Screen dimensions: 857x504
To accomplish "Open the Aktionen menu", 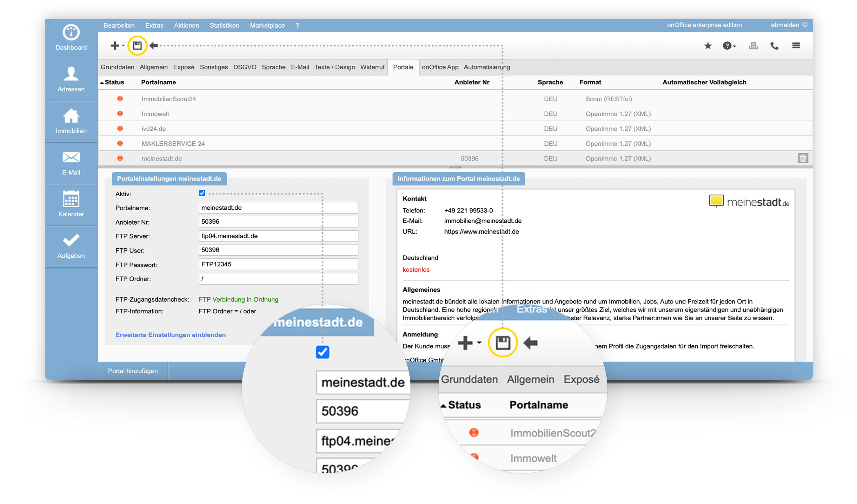I will coord(186,25).
